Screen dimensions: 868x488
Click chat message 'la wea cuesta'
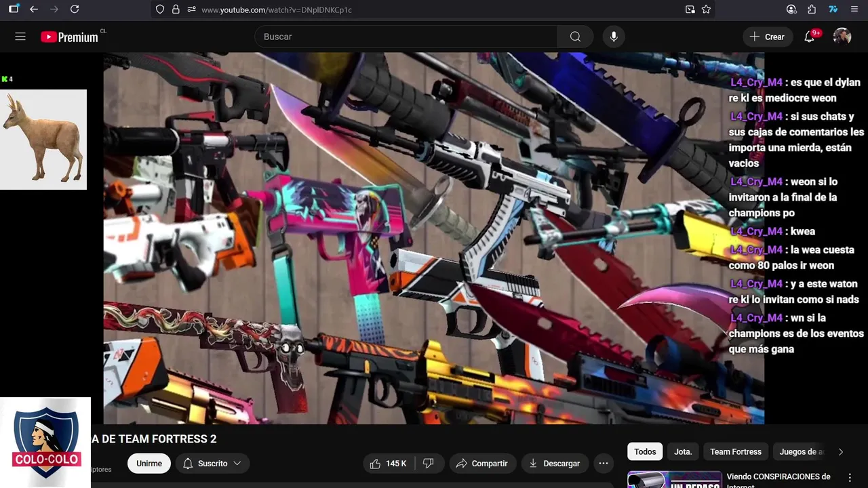click(792, 258)
